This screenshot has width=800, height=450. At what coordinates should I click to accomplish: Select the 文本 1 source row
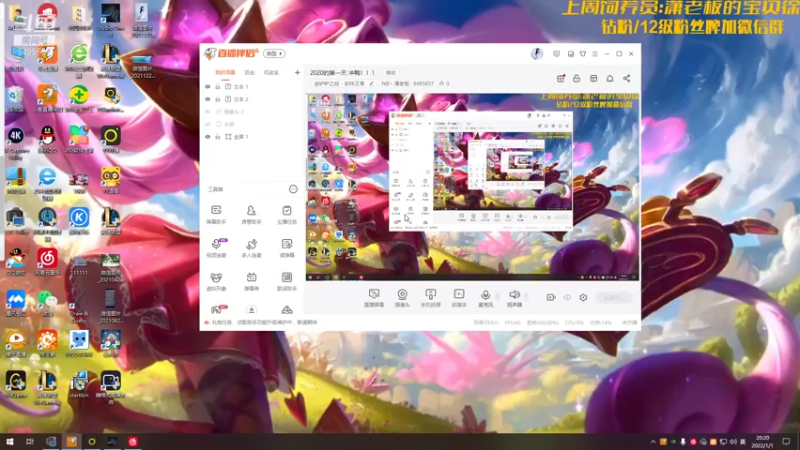click(x=252, y=87)
